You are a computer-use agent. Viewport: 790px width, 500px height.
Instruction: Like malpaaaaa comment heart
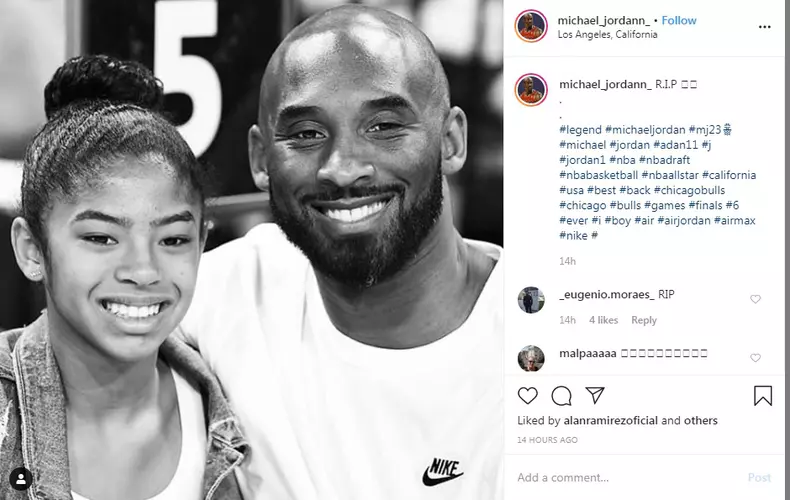pyautogui.click(x=755, y=357)
